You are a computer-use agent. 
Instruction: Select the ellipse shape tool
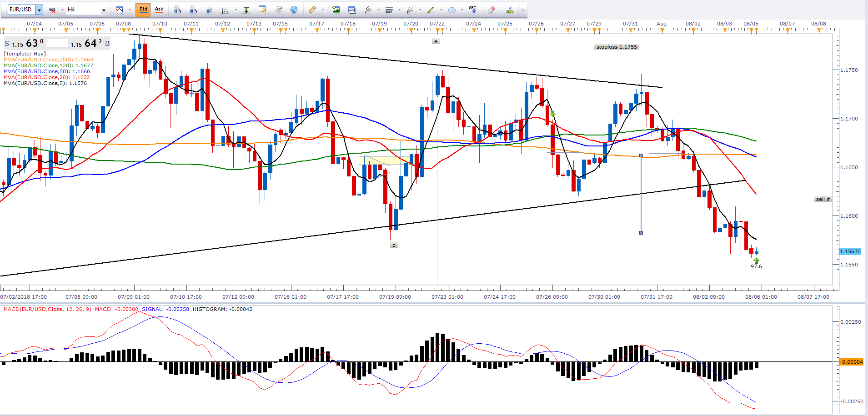[x=452, y=10]
